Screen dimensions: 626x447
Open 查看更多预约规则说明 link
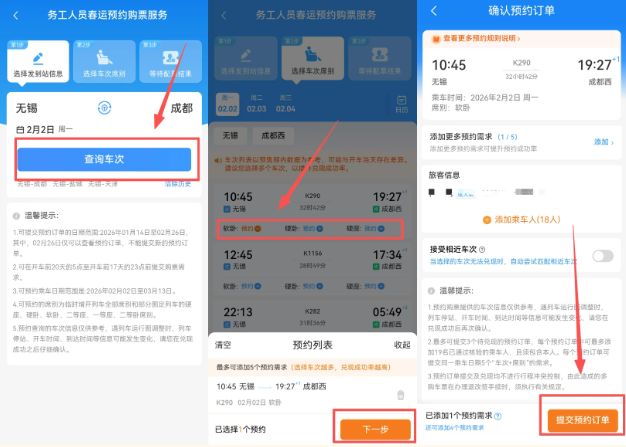[477, 39]
